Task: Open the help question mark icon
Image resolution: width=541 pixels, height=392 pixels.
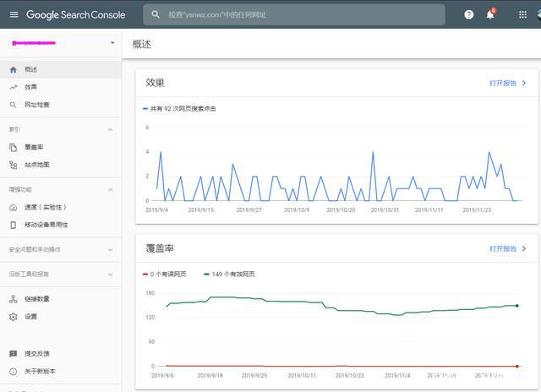Action: pos(468,14)
